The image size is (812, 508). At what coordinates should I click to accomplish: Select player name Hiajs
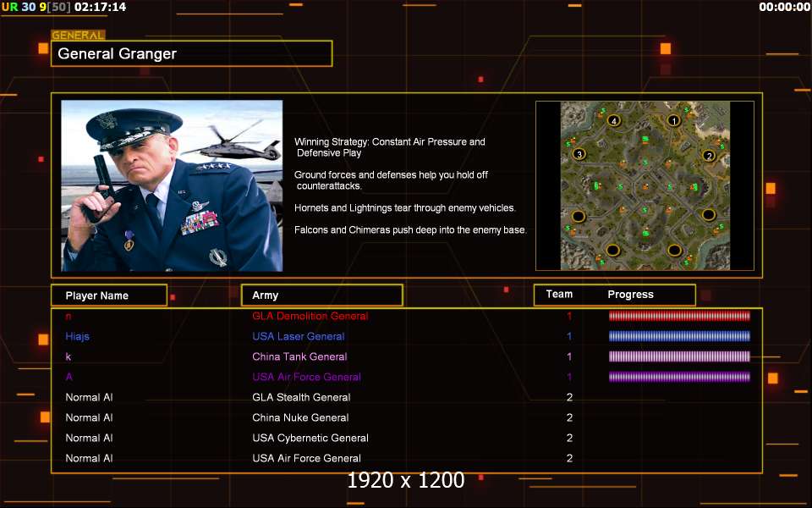tap(77, 336)
